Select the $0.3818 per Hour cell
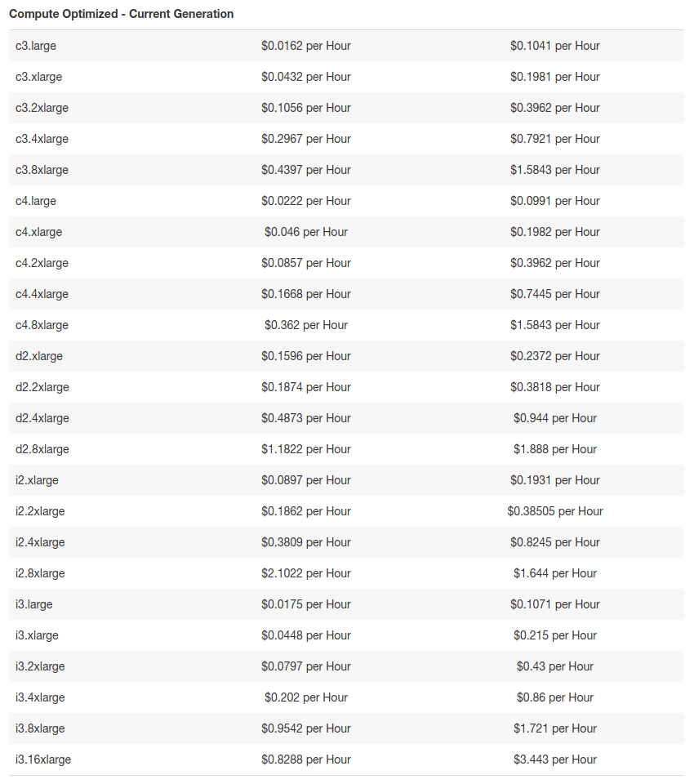Screen dimensions: 694x784 pos(555,387)
